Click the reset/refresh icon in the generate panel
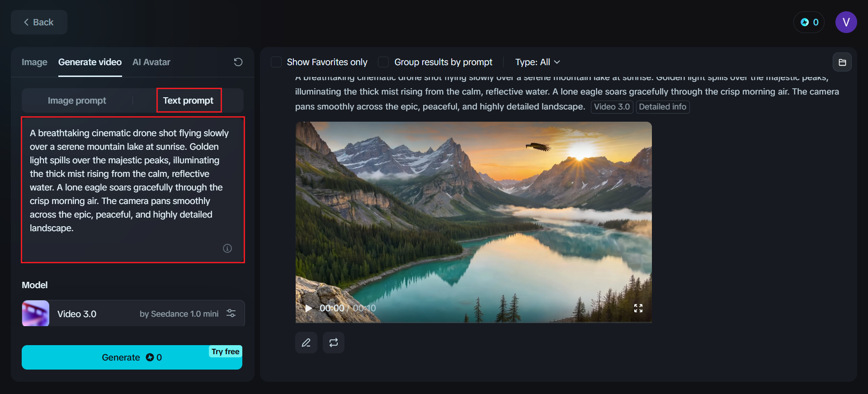 (238, 62)
